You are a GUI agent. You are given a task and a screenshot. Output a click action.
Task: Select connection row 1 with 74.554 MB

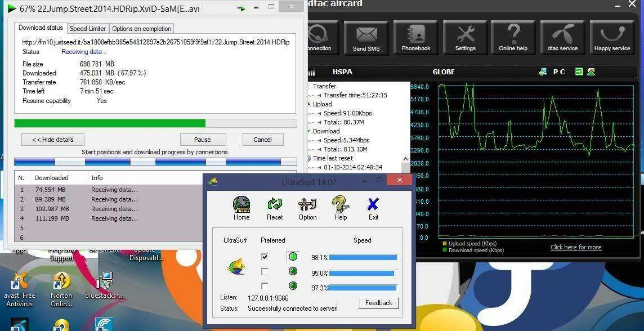109,190
